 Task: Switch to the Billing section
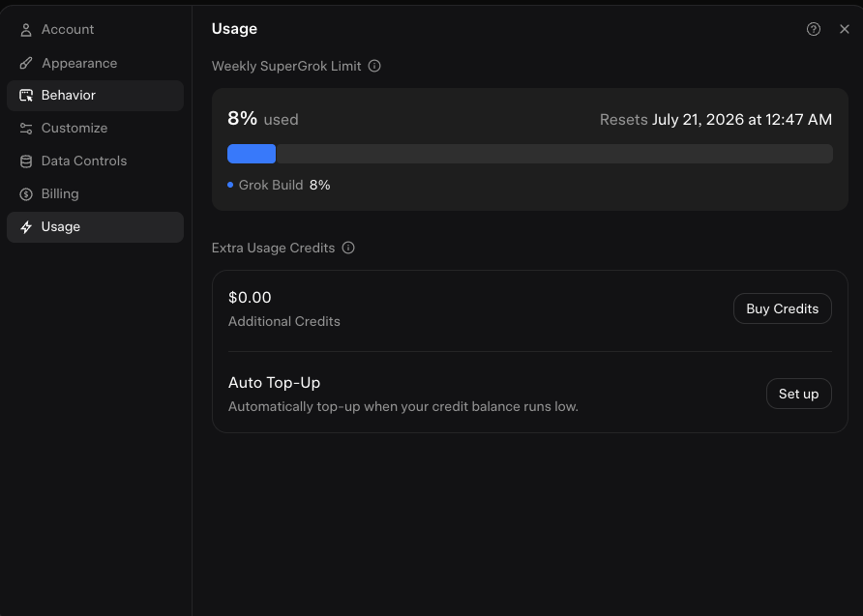pyautogui.click(x=95, y=194)
